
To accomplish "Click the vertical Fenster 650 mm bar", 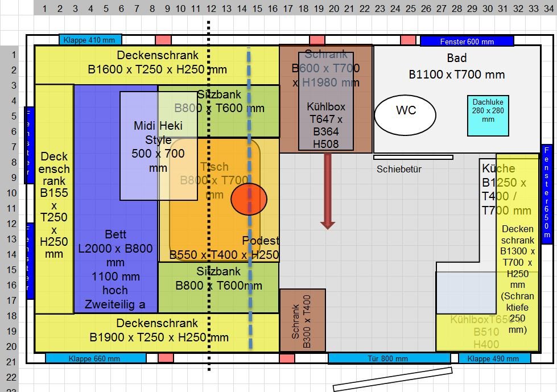I will tap(547, 193).
